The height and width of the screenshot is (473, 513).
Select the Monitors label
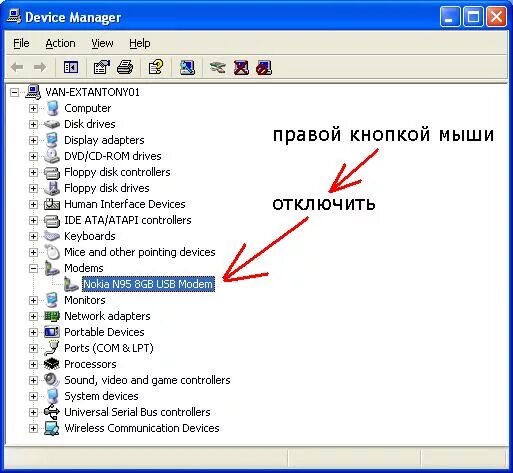[85, 300]
